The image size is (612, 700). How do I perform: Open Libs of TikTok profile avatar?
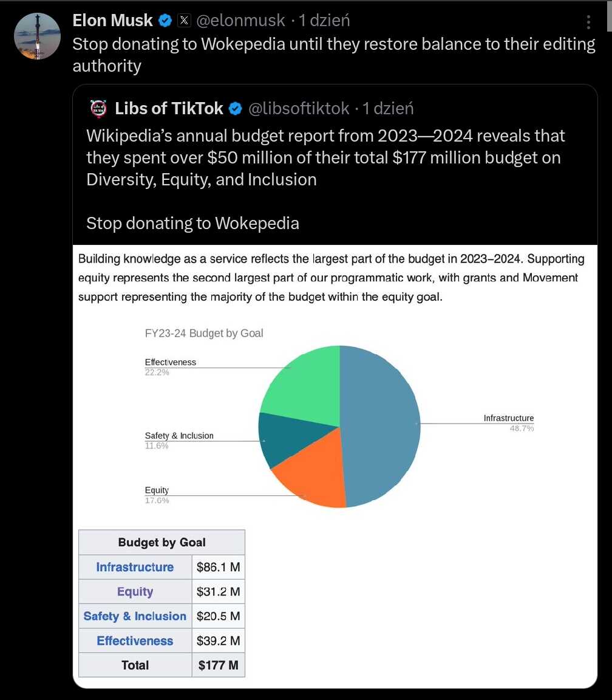pos(98,109)
